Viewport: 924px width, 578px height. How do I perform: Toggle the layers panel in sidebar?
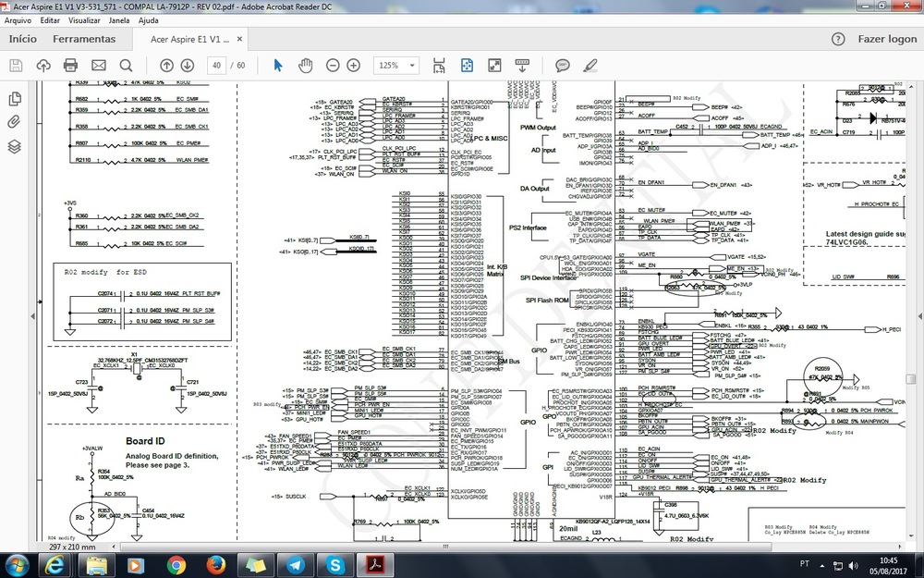[15, 146]
